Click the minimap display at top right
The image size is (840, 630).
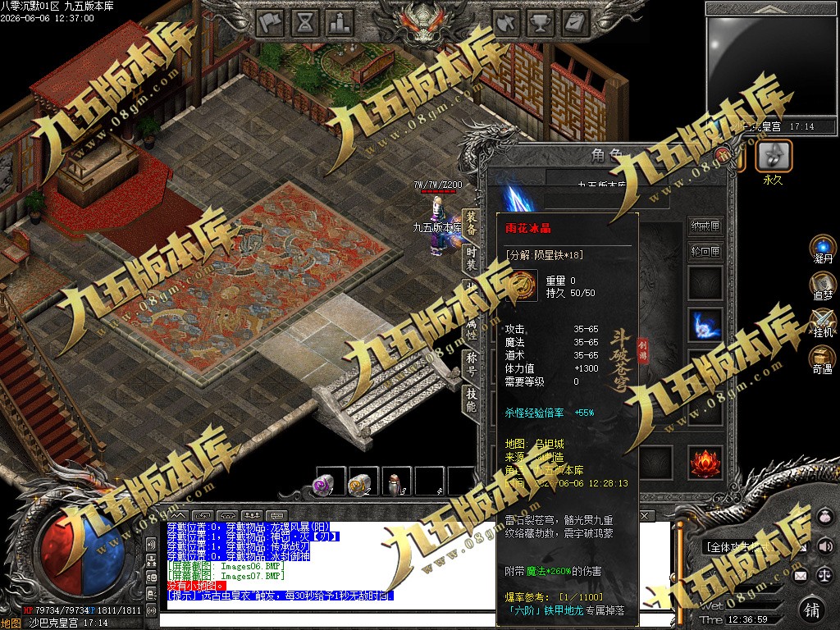772,67
